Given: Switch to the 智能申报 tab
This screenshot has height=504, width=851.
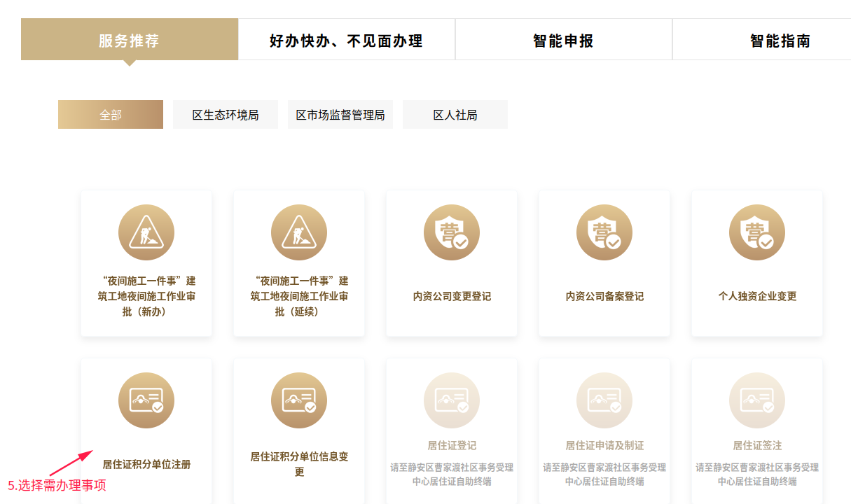Looking at the screenshot, I should pos(564,41).
